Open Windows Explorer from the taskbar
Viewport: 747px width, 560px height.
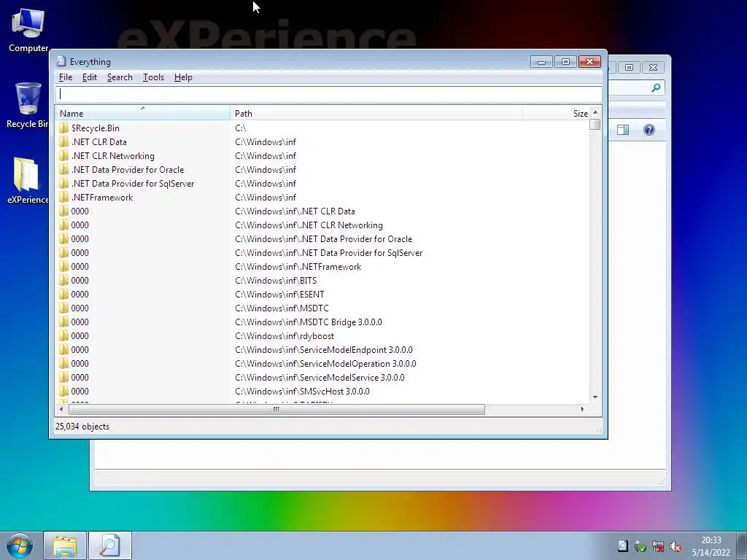(x=65, y=545)
